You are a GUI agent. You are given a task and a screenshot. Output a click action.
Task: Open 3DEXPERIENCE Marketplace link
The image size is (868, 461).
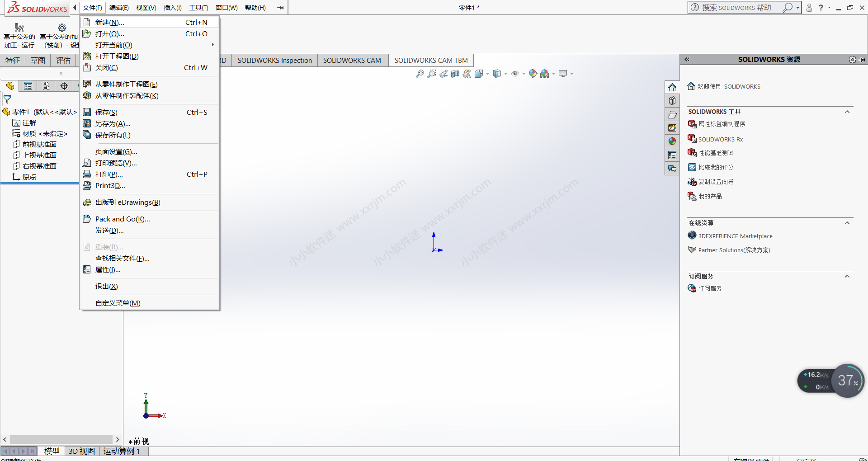pyautogui.click(x=735, y=236)
